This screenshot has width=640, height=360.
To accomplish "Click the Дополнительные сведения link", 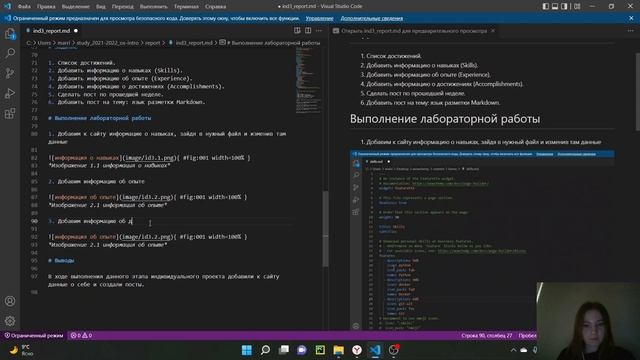I will [x=371, y=18].
